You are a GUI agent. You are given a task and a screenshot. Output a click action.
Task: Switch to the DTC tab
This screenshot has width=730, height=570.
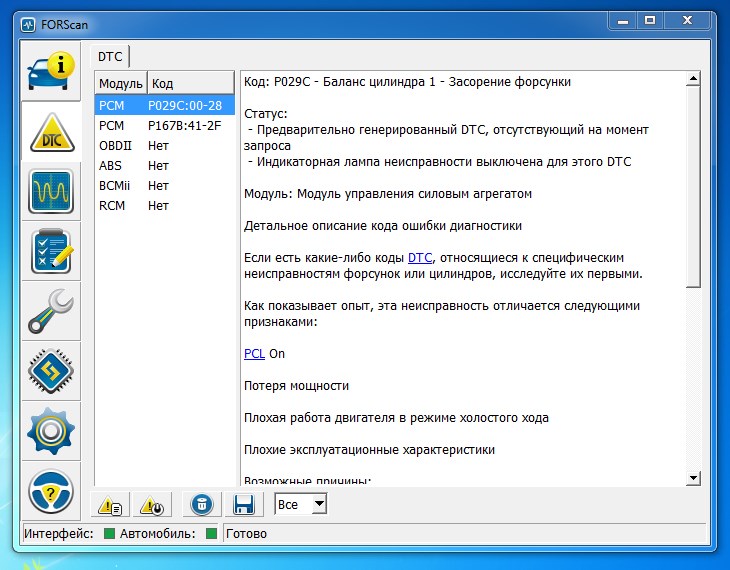coord(110,57)
